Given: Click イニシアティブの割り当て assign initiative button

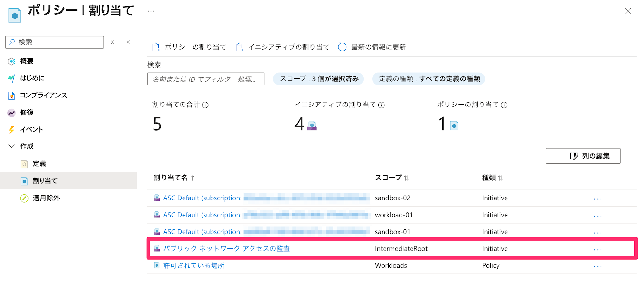Looking at the screenshot, I should pyautogui.click(x=282, y=47).
